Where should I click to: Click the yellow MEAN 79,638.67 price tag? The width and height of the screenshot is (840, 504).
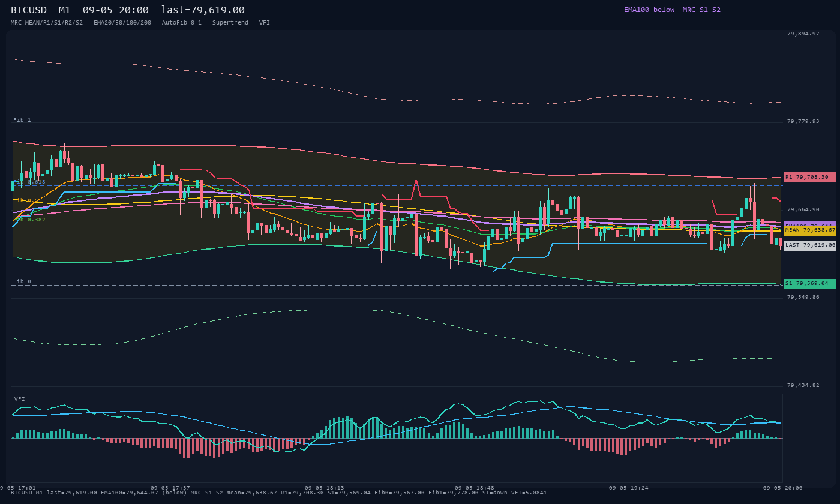(809, 230)
